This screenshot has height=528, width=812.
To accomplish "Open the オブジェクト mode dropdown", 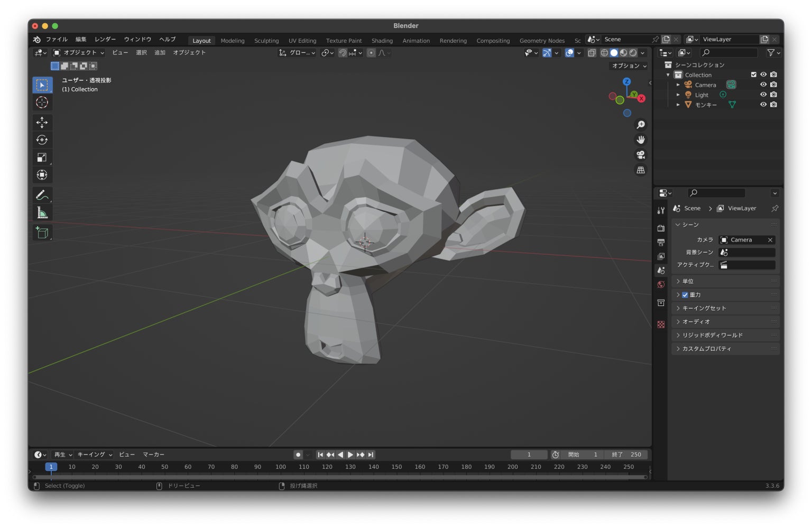I will [x=79, y=53].
